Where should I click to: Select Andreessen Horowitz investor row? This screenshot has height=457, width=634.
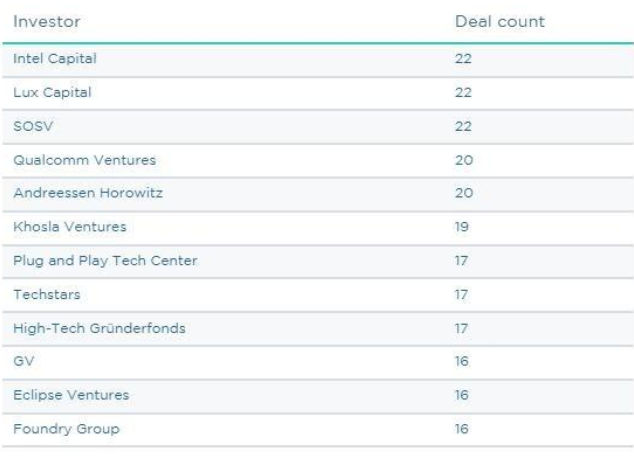point(73,192)
